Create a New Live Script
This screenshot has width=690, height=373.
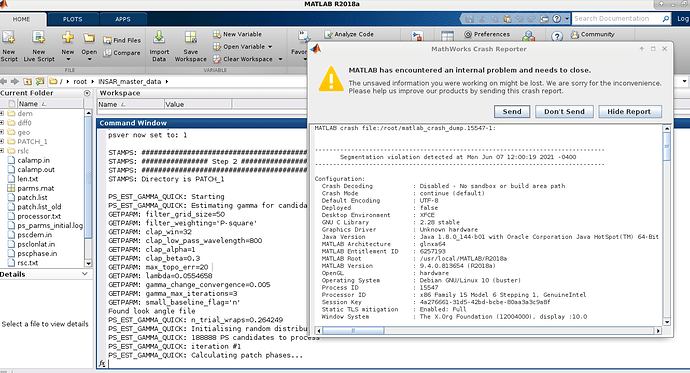(39, 46)
